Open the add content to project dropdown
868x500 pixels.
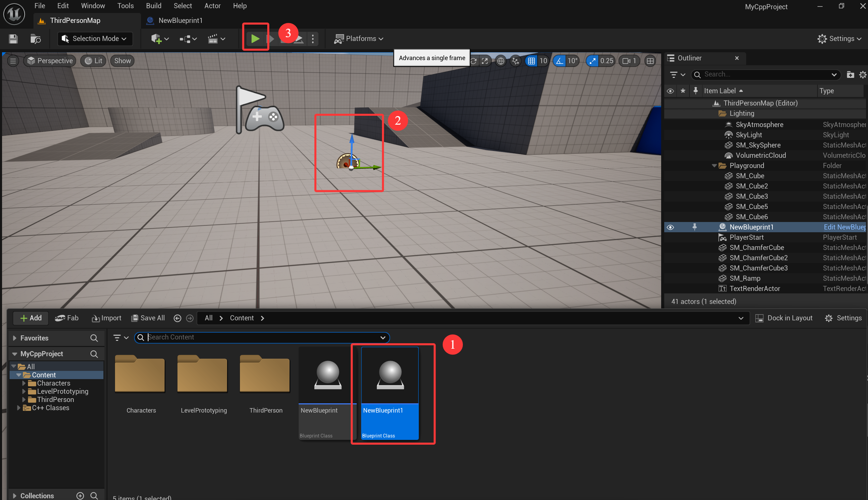(160, 39)
